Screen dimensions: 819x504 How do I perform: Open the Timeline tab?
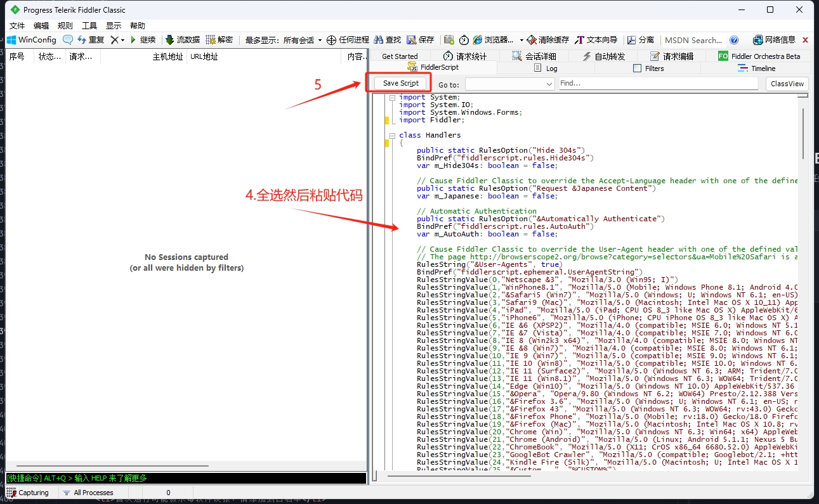[757, 68]
